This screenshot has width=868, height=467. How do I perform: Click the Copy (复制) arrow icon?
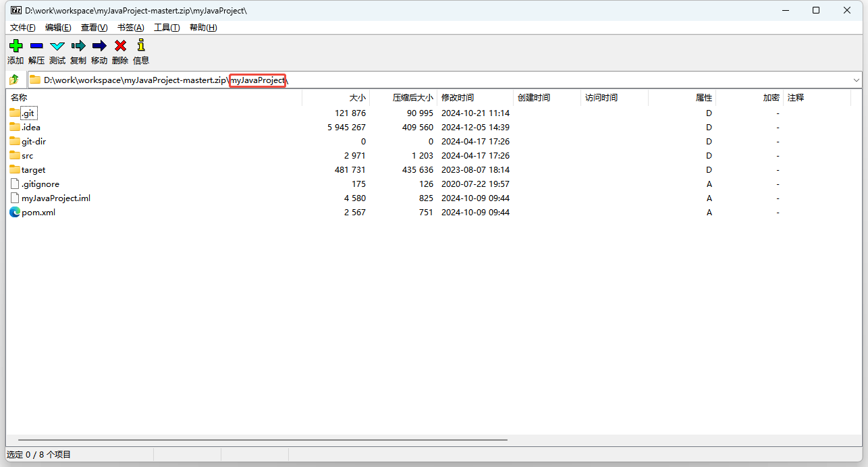pyautogui.click(x=78, y=46)
